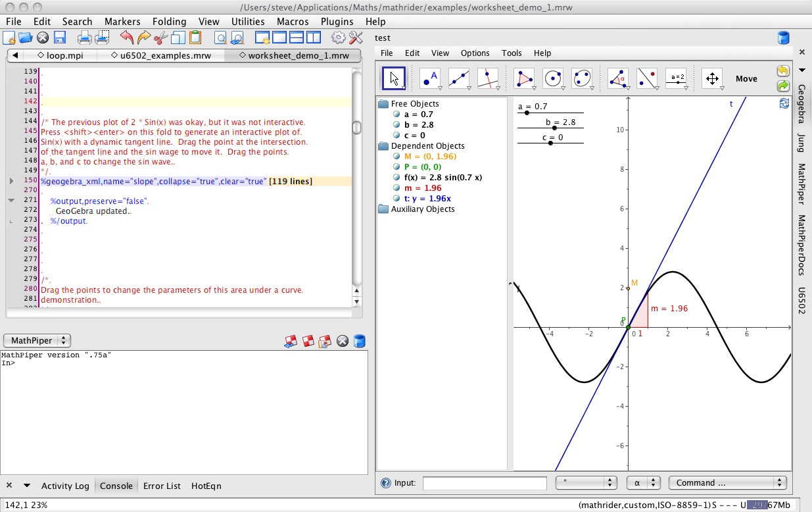Select the Move Drawing Pad tool
The width and height of the screenshot is (812, 512).
[x=711, y=78]
